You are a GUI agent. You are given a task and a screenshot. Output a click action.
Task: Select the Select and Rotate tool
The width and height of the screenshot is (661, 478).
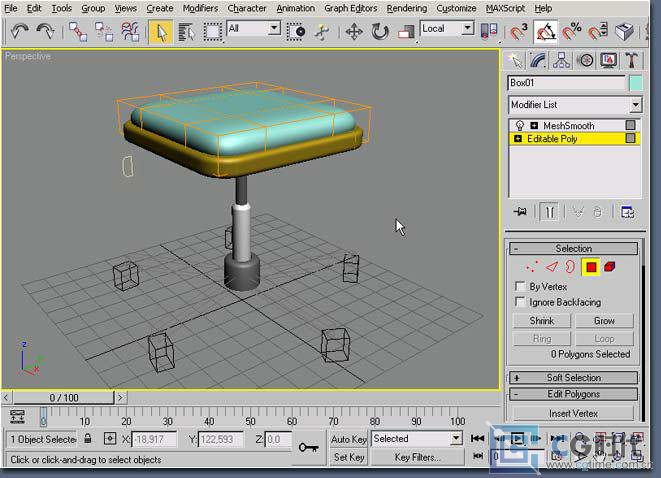click(380, 32)
